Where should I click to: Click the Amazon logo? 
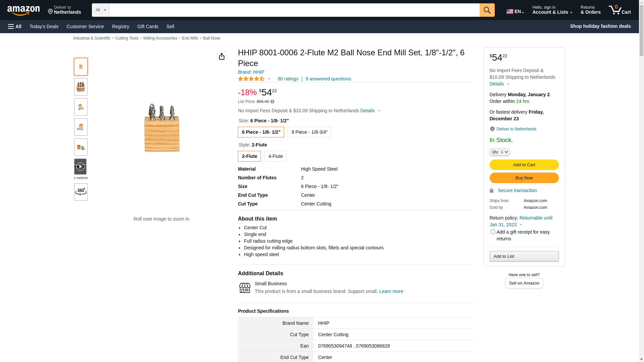23,10
